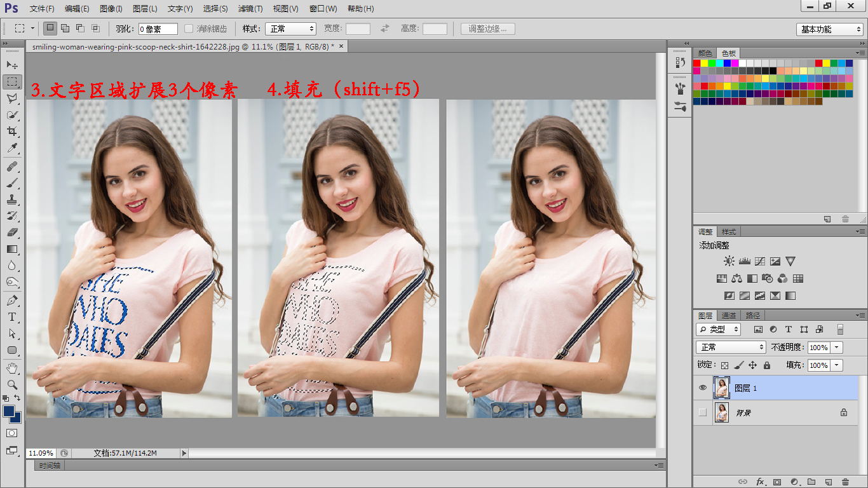Select the Rounded Rectangle shape tool
The height and width of the screenshot is (488, 868).
coord(12,350)
